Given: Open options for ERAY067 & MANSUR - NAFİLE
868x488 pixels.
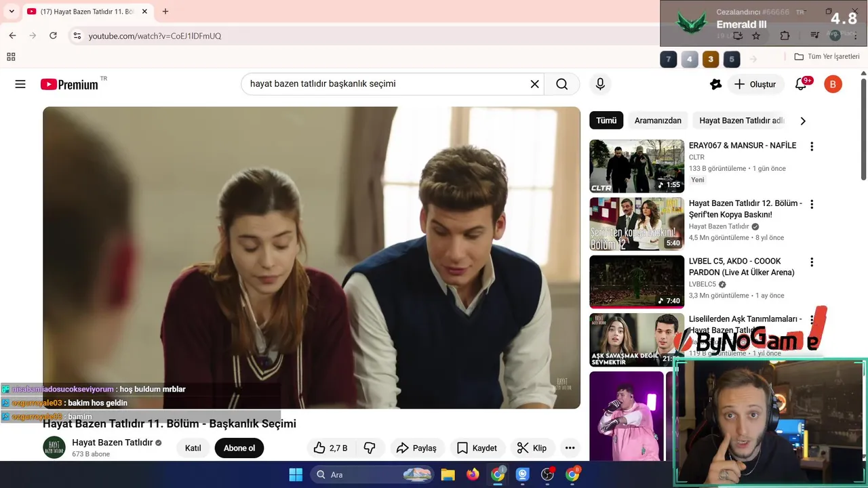Looking at the screenshot, I should (x=811, y=146).
